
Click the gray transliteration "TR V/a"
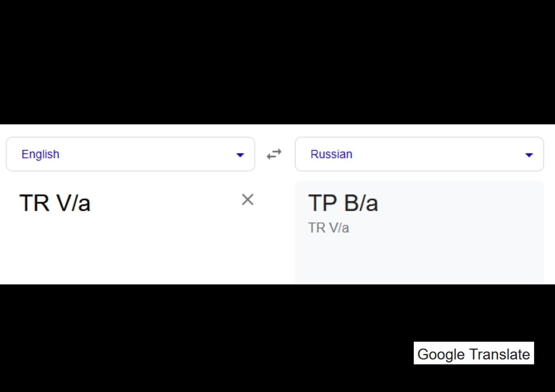(x=328, y=228)
